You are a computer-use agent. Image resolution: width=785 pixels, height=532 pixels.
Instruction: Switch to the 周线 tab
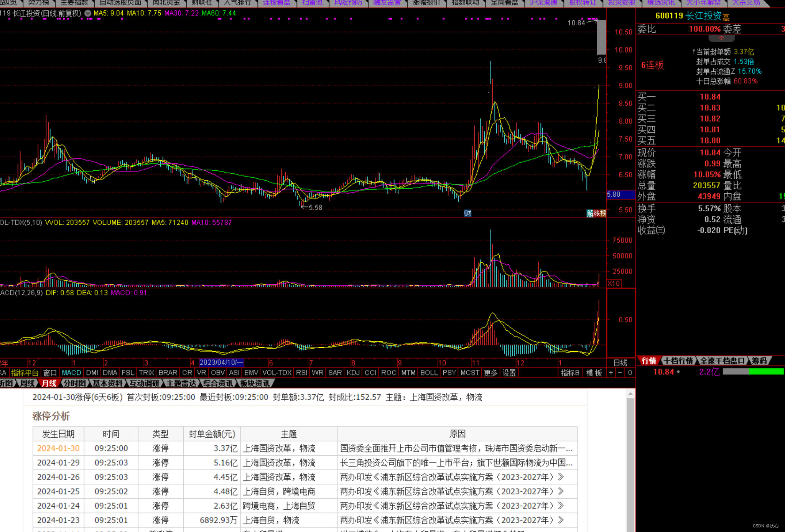pos(28,383)
